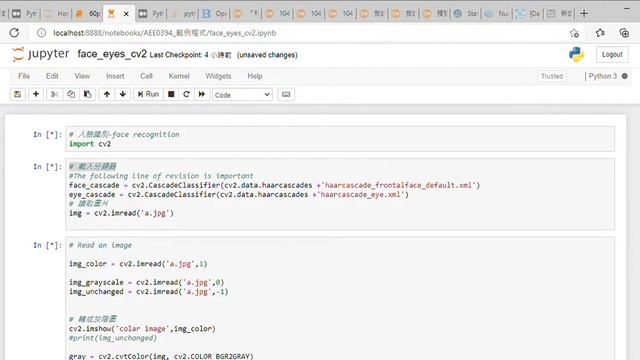Interrupt the kernel with stop icon

pyautogui.click(x=171, y=94)
